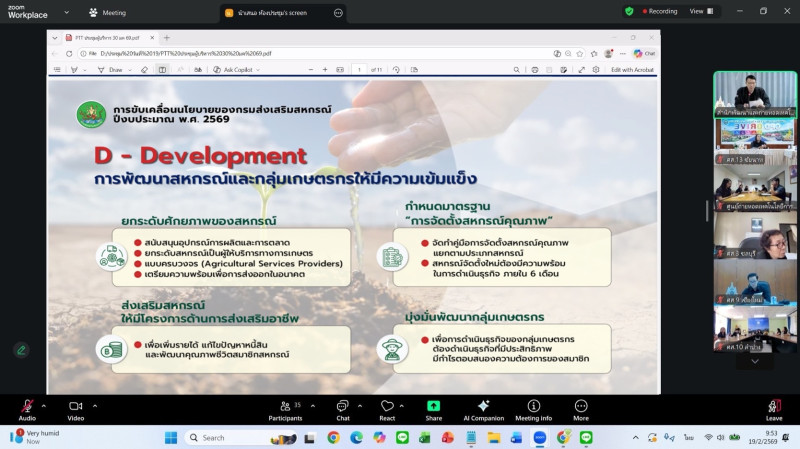Click the green annotation pencil icon
Viewport: 800px width, 449px height.
(21, 350)
